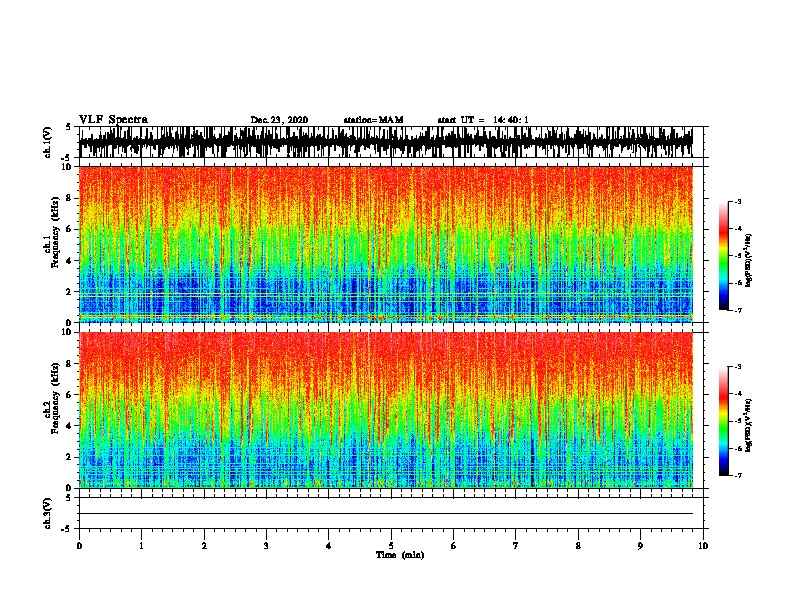Click time axis tick label "4"
The width and height of the screenshot is (792, 612).
click(x=329, y=546)
